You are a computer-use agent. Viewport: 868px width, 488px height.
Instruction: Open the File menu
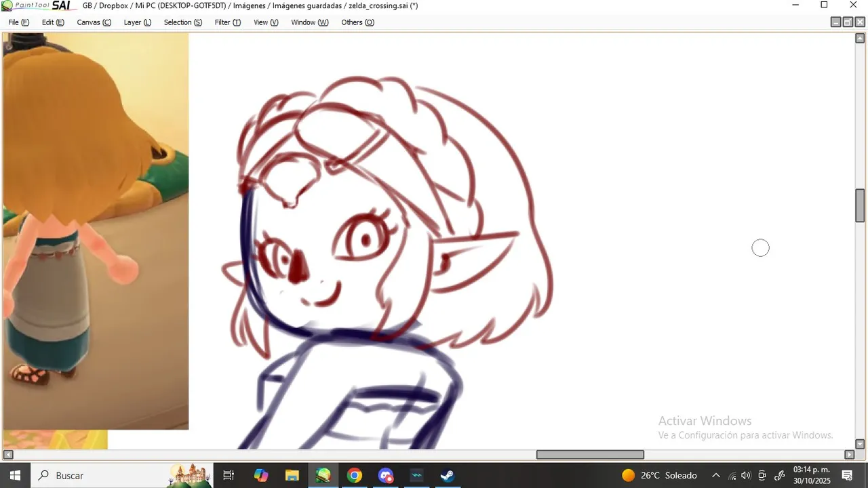point(18,22)
